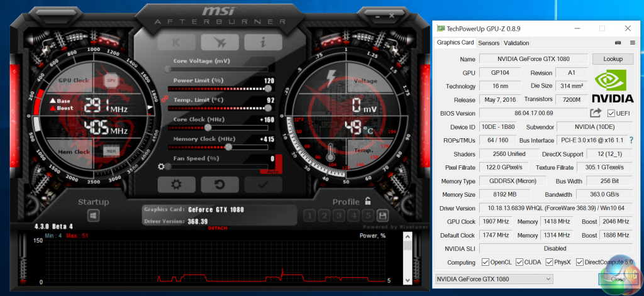Toggle the Windows startup icon

[94, 216]
